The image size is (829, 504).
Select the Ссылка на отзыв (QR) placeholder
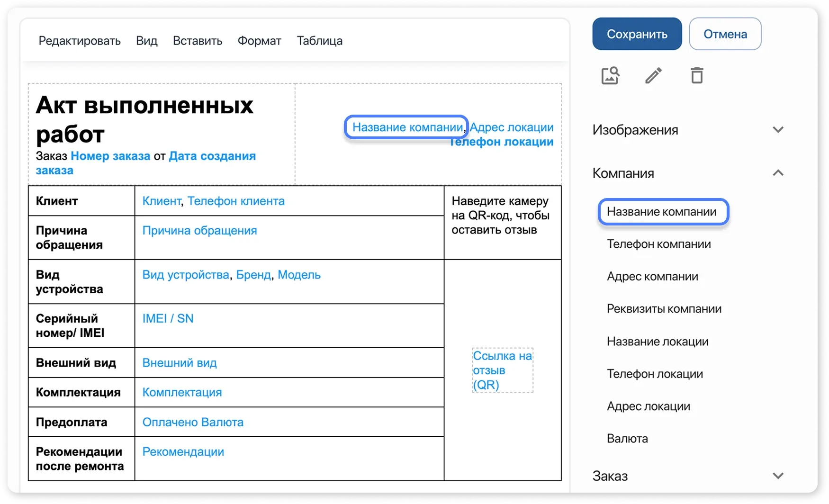coord(502,370)
